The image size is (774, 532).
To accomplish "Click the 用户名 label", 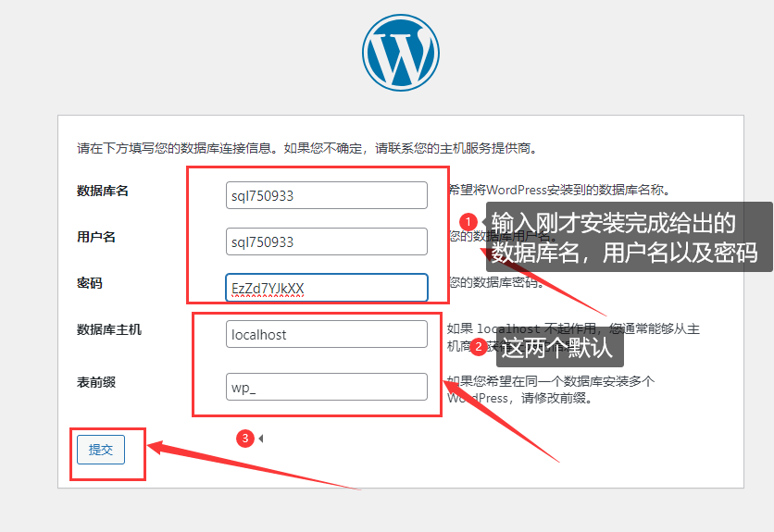I will [x=95, y=238].
